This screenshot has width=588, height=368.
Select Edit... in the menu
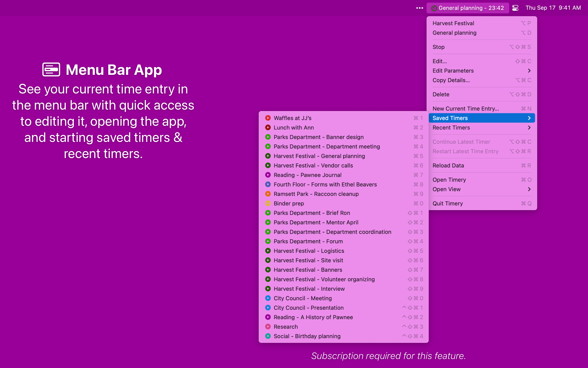(x=482, y=61)
